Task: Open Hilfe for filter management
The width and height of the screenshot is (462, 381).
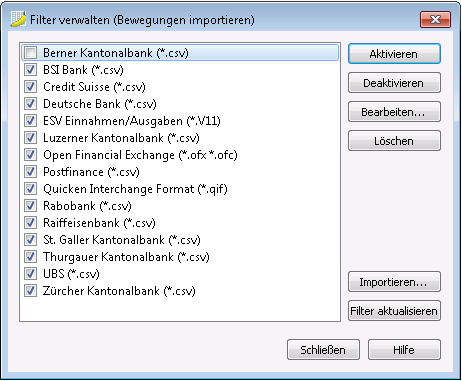Action: point(404,350)
